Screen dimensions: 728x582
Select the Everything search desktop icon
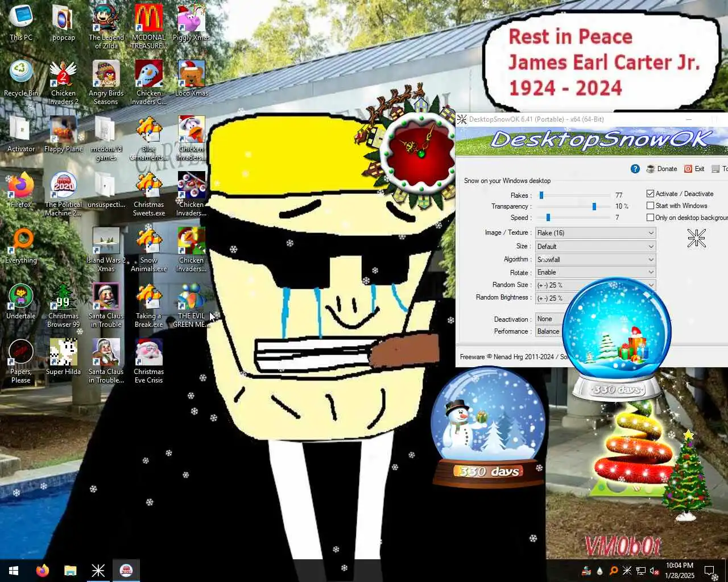[x=21, y=247]
